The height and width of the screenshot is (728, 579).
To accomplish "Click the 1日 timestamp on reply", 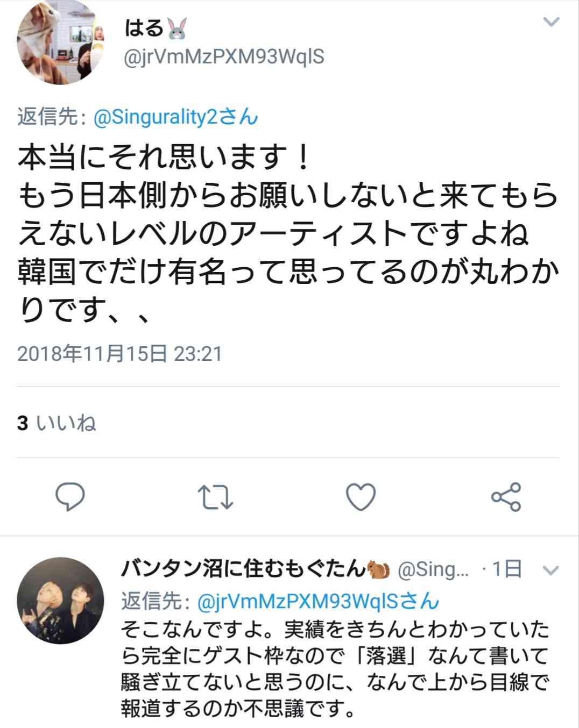I will [x=507, y=569].
